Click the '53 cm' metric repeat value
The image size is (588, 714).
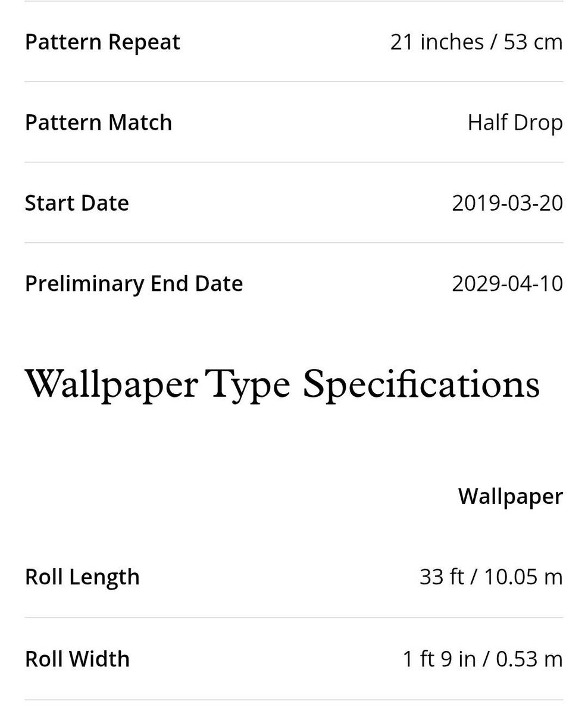533,42
